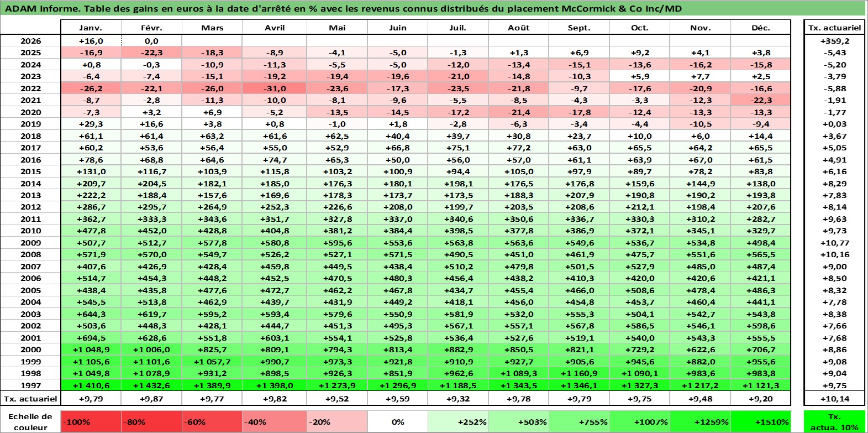Click the +503% green color scale swatch
Screen dimensions: 868x433
(518, 421)
